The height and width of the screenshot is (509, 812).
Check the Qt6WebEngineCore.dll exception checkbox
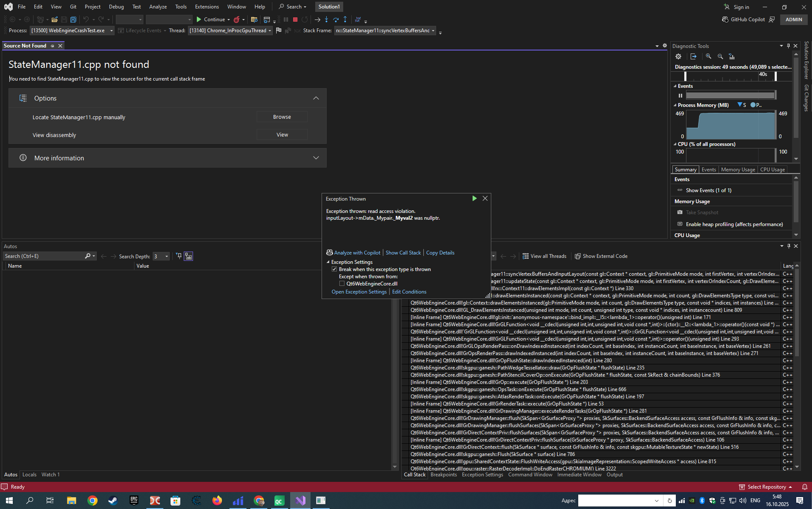342,284
